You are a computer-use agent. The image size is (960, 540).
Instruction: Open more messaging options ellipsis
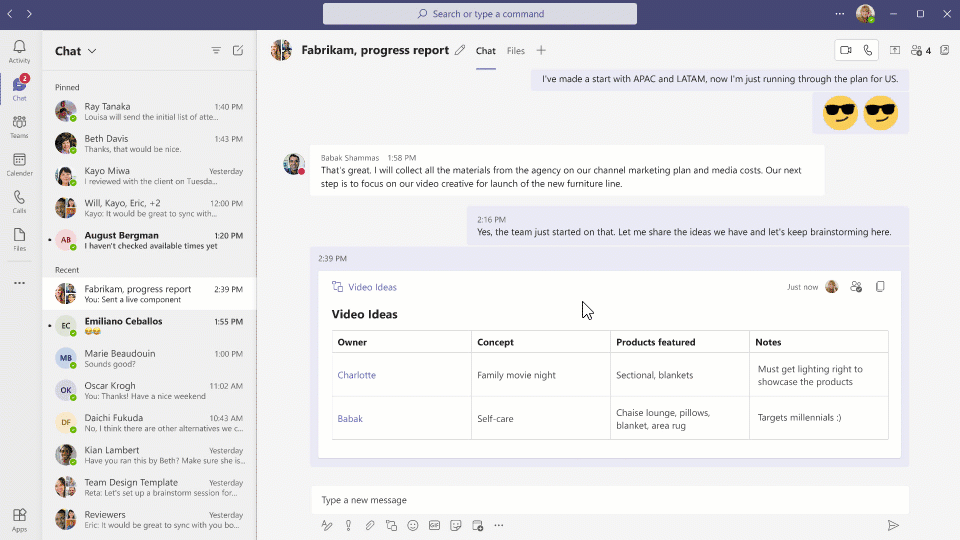pos(499,525)
